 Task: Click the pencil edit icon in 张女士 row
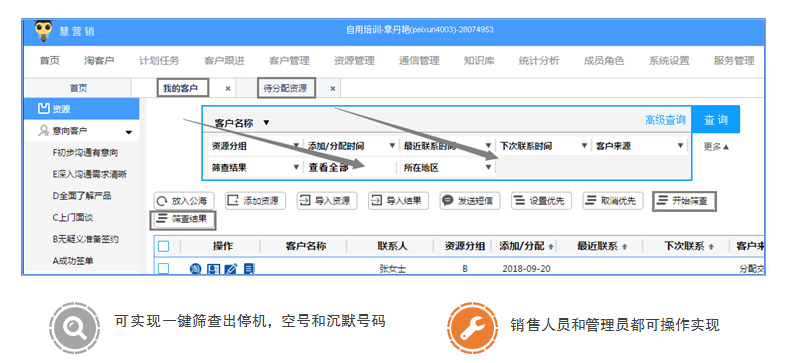click(x=231, y=268)
